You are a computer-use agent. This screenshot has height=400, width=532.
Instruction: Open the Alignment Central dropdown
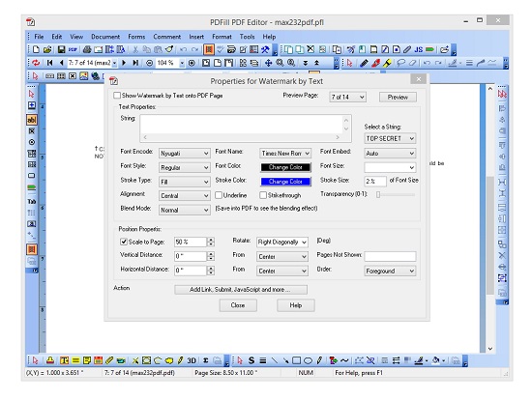tap(185, 195)
